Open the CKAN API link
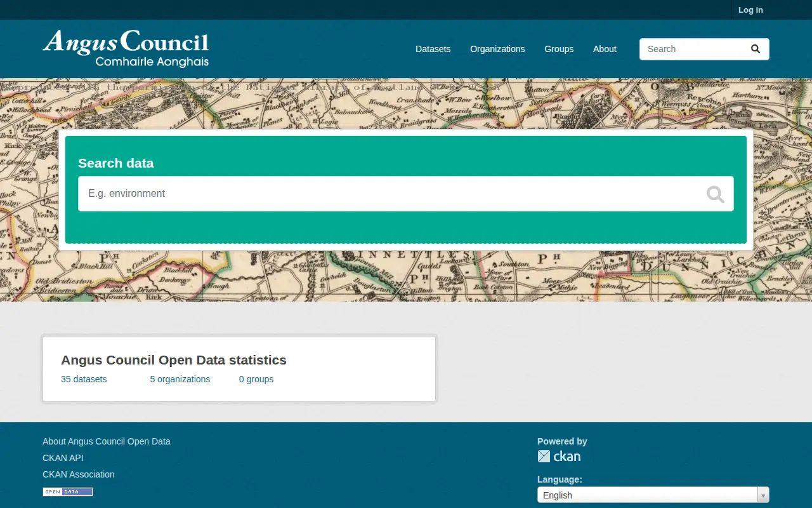Image resolution: width=812 pixels, height=508 pixels. [63, 458]
